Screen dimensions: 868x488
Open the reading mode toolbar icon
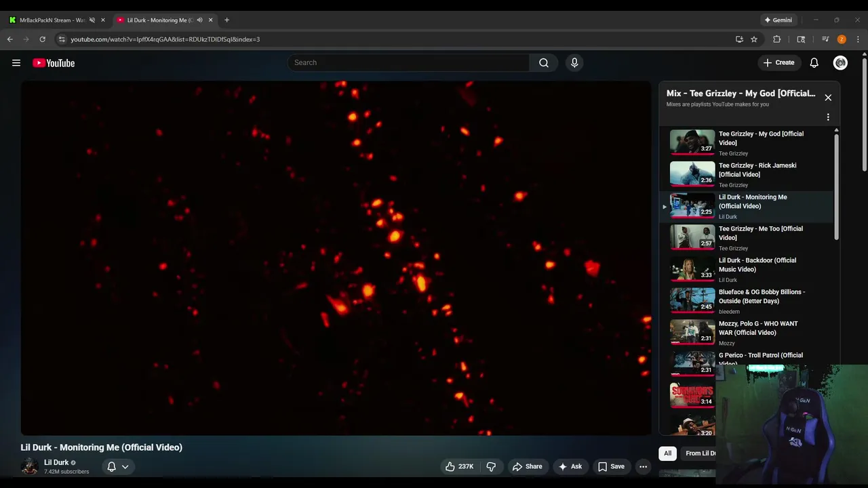coord(801,39)
